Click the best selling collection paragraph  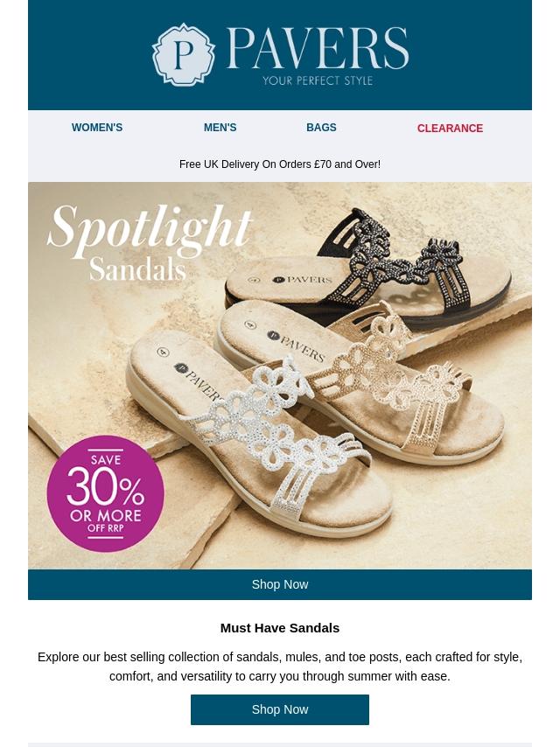click(x=280, y=667)
